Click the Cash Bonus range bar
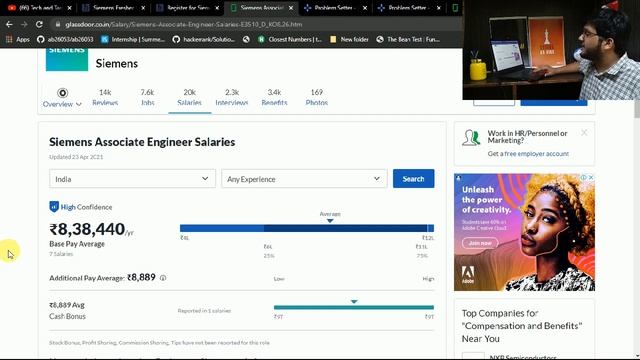 [354, 307]
